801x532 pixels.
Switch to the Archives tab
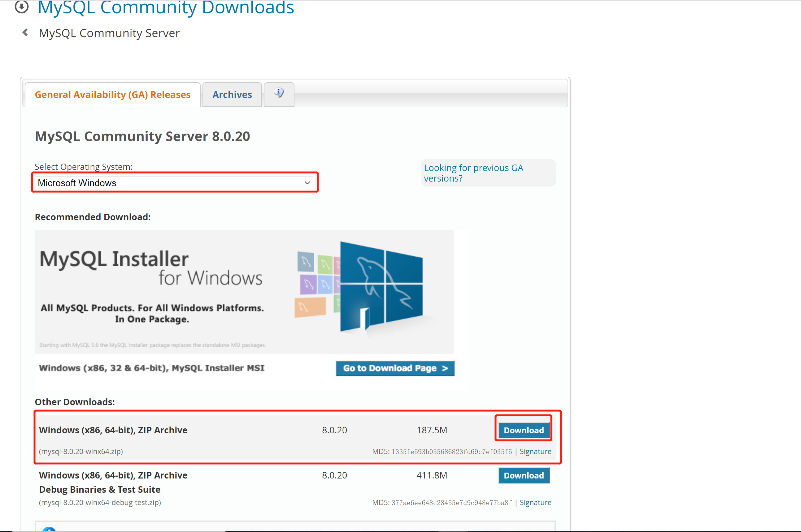coord(232,95)
